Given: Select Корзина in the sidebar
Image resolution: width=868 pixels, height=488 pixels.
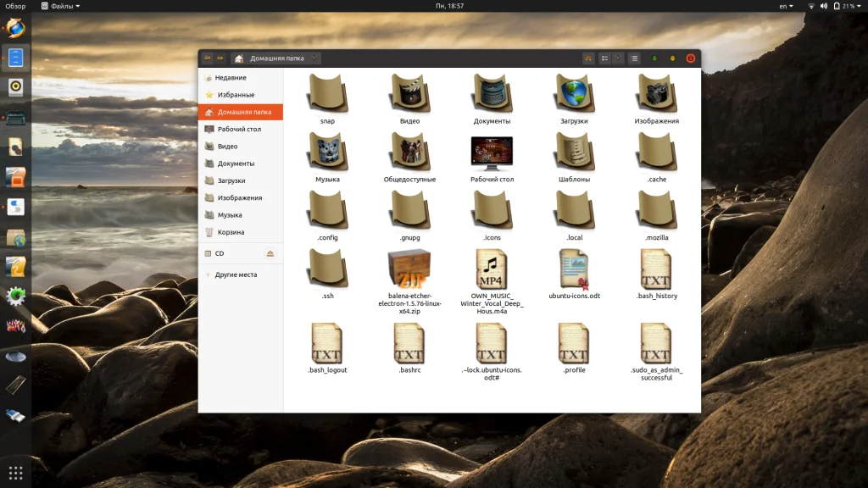Looking at the screenshot, I should tap(231, 232).
